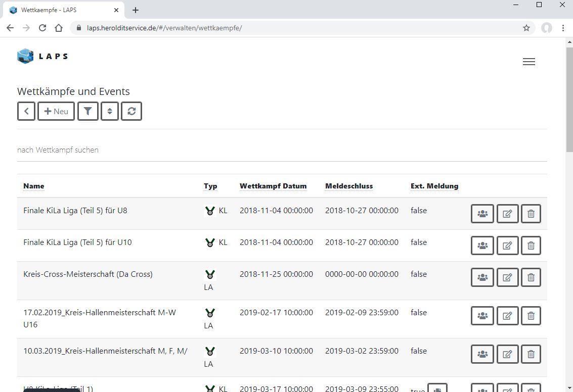The height and width of the screenshot is (392, 573).
Task: Close the 'Wettkaempfe - LAPS' tab
Action: tap(116, 10)
